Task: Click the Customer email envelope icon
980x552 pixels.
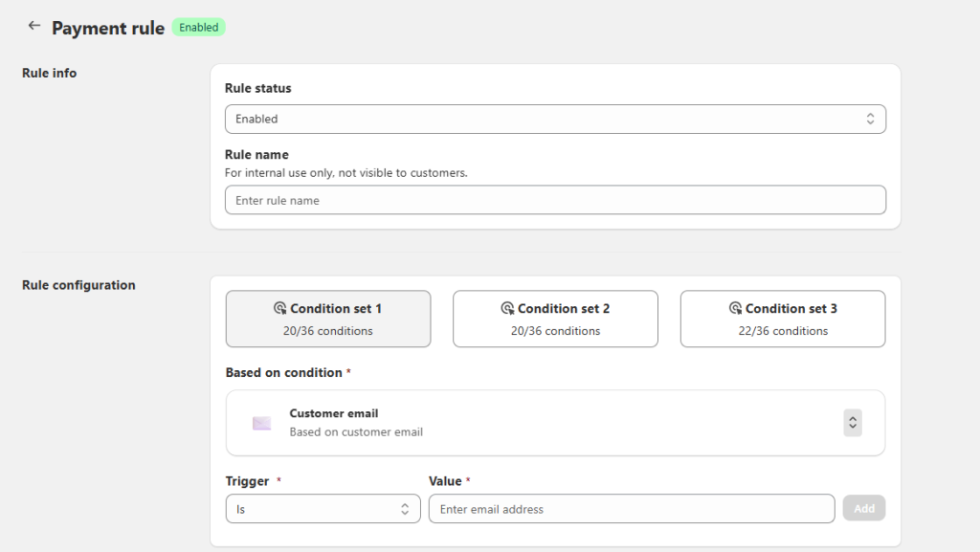Action: click(262, 424)
